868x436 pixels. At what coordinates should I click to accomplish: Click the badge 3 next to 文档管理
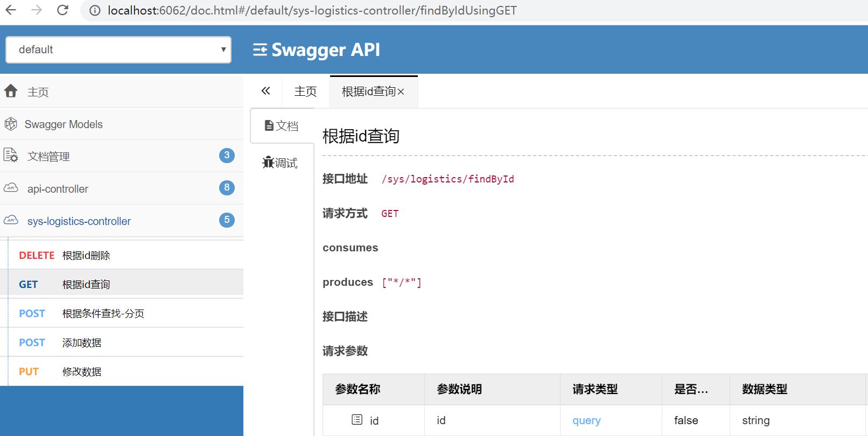point(227,156)
